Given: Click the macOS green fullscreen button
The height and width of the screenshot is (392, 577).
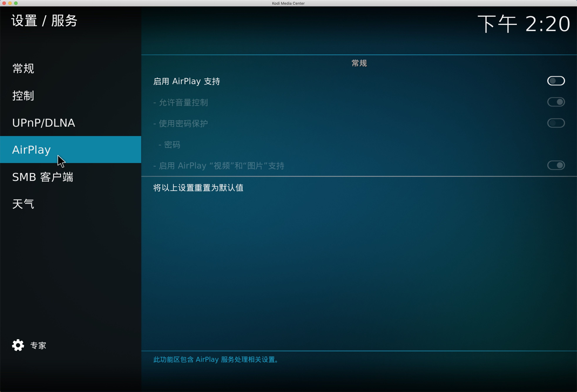Looking at the screenshot, I should [x=16, y=3].
